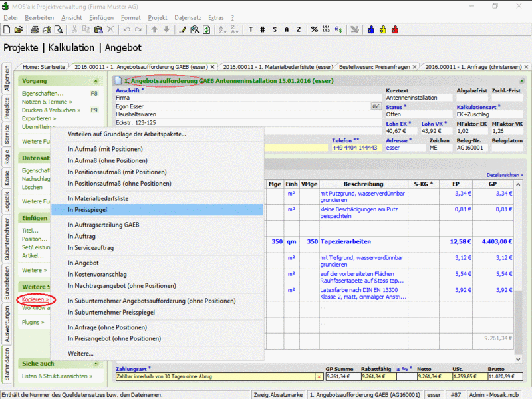Viewport: 532px width, 399px height.
Task: Switch to Bestellwesen: Preisanfragen tab
Action: 374,67
